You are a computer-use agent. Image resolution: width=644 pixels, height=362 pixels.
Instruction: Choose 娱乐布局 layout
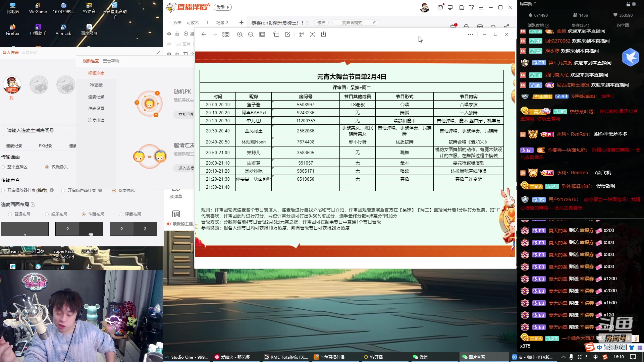56,214
